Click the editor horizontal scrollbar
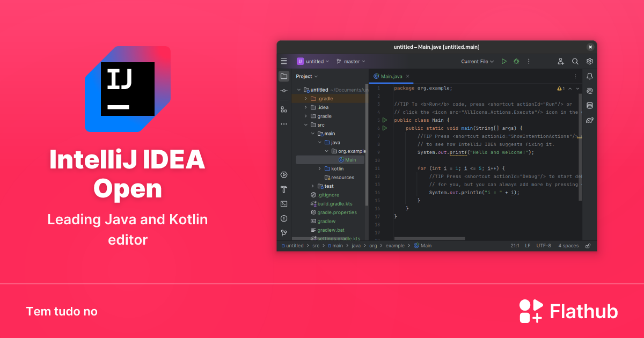The height and width of the screenshot is (338, 644). (429, 238)
